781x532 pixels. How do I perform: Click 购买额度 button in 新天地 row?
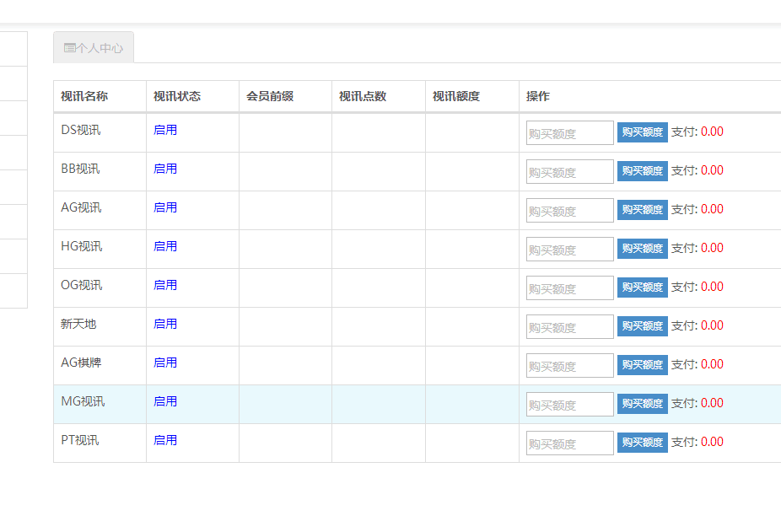642,327
